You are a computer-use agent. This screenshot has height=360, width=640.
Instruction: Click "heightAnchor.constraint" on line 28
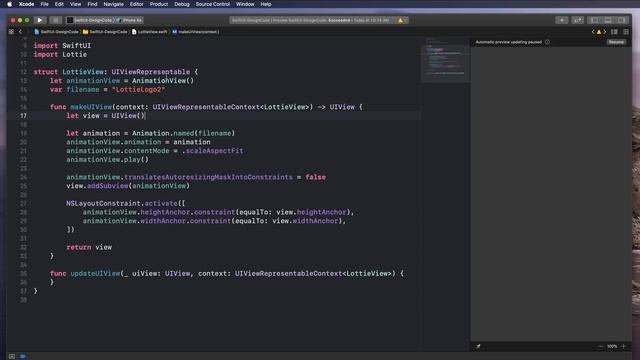[x=188, y=212]
